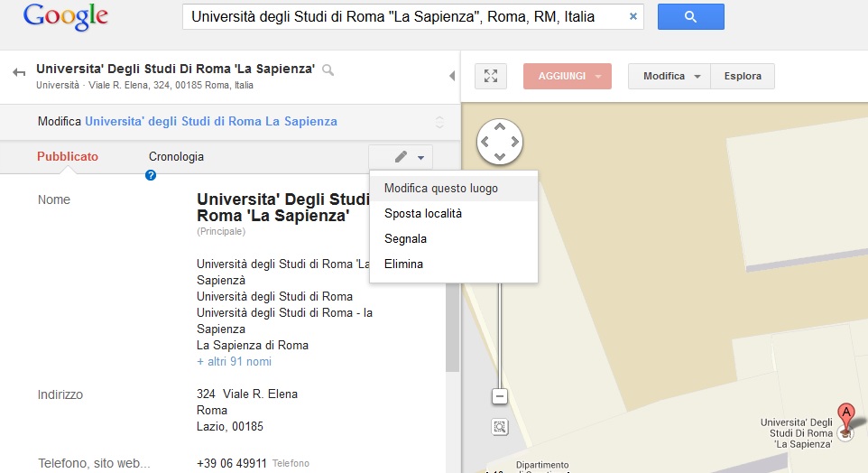Pan the map right with the arrow
Screen dimensions: 868x473
(x=514, y=142)
